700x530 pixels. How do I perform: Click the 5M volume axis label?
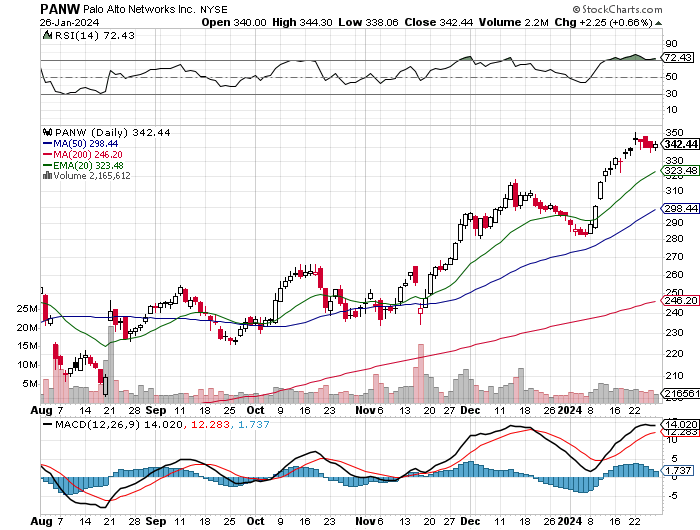[x=30, y=384]
